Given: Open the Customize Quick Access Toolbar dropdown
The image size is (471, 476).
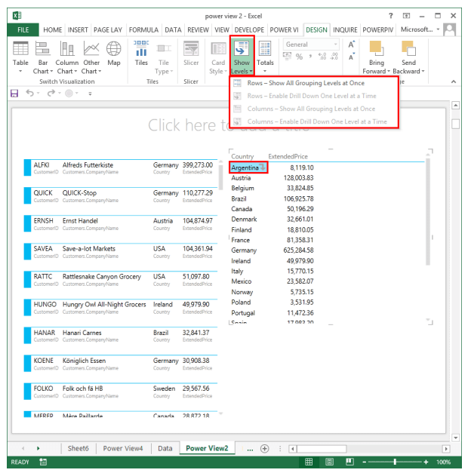Looking at the screenshot, I should [90, 94].
